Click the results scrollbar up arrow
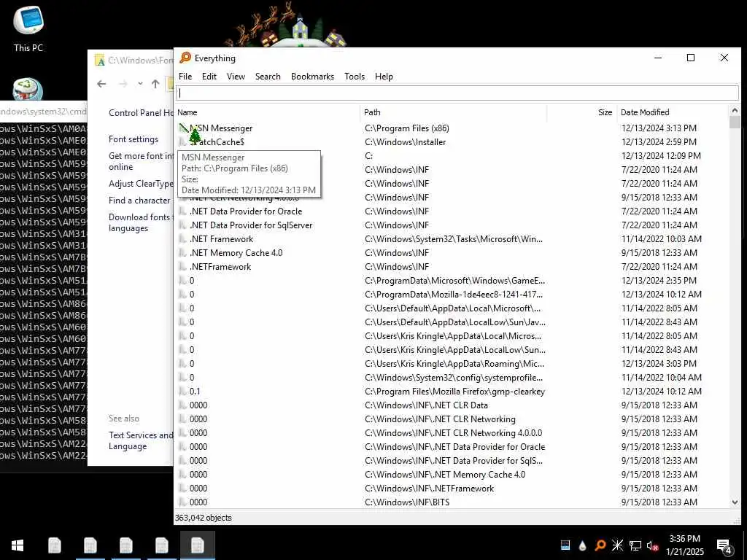747x560 pixels. point(735,111)
